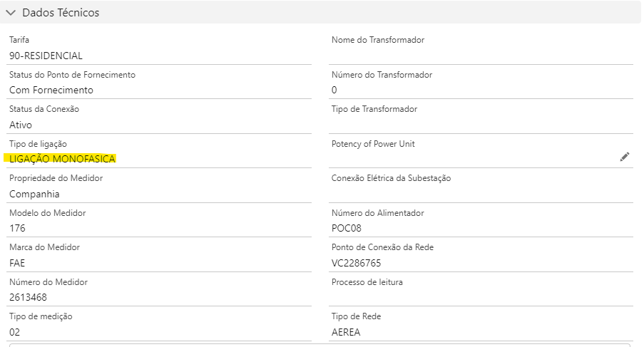Click the Tipo de Transformador label
The image size is (644, 347).
click(x=374, y=109)
